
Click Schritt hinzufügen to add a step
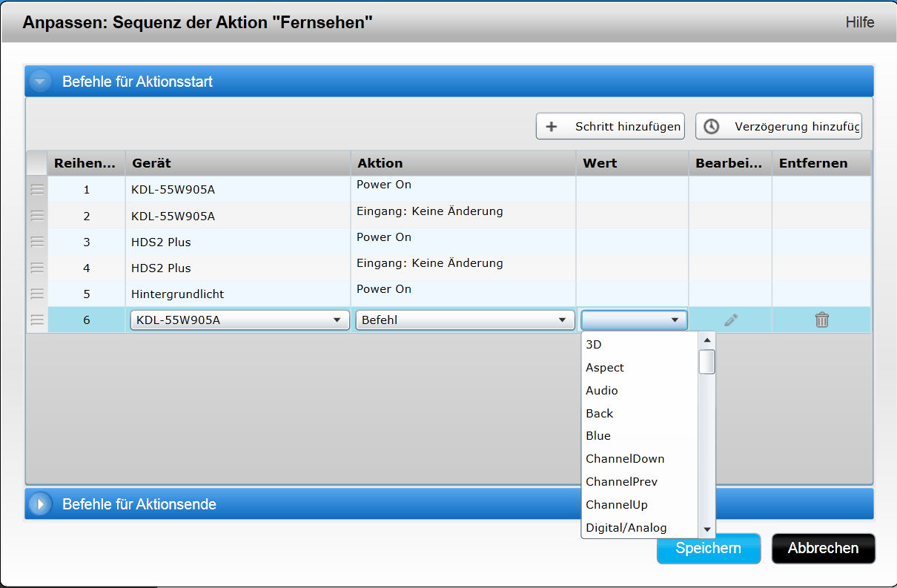coord(610,127)
